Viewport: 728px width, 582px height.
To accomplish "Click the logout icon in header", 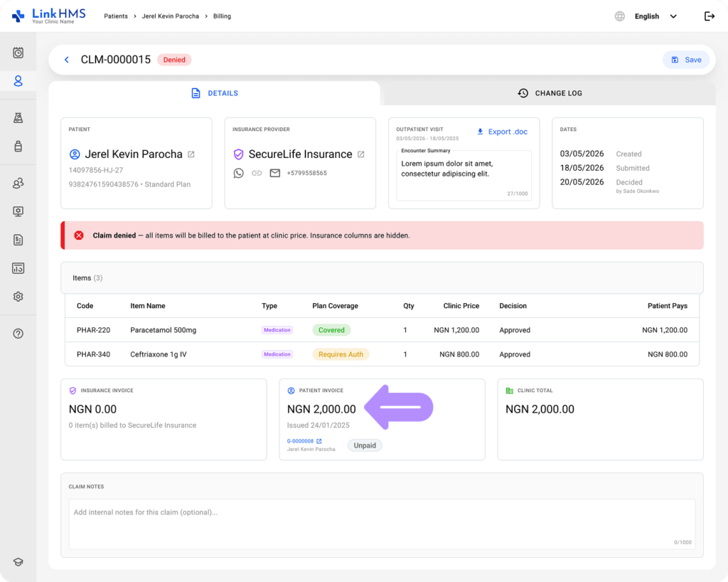I will coord(710,16).
